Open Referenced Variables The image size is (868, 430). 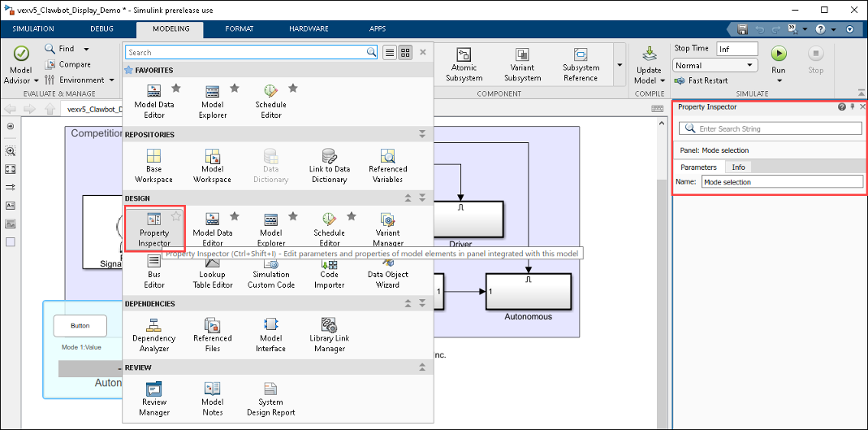388,166
